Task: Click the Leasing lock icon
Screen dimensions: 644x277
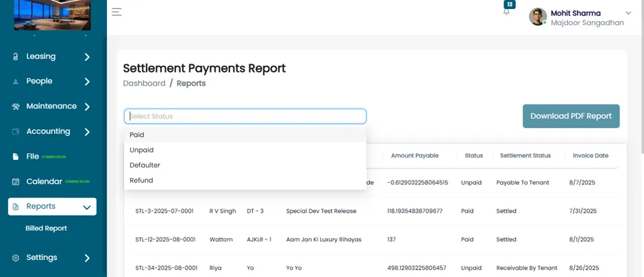Action: tap(16, 57)
